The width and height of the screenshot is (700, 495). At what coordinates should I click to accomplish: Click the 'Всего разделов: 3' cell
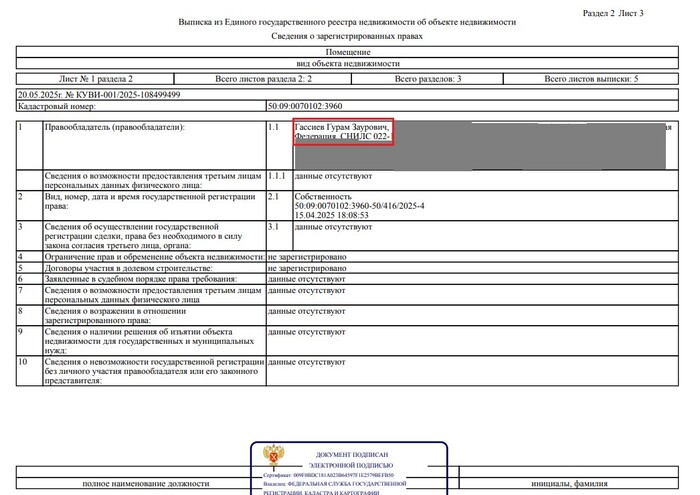[x=427, y=78]
